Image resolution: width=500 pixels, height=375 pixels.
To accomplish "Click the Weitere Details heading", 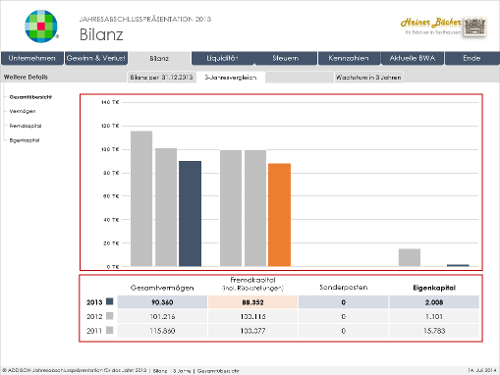I will (x=26, y=77).
